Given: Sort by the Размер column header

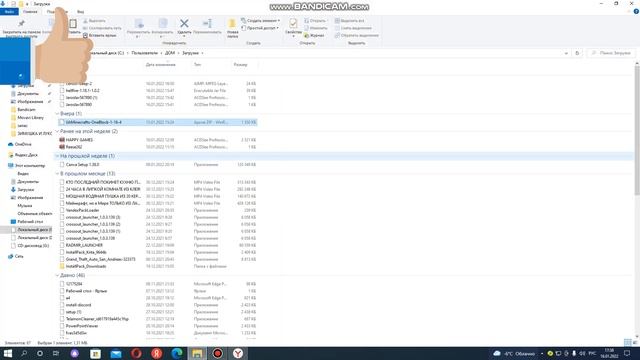Looking at the screenshot, I should click(240, 64).
